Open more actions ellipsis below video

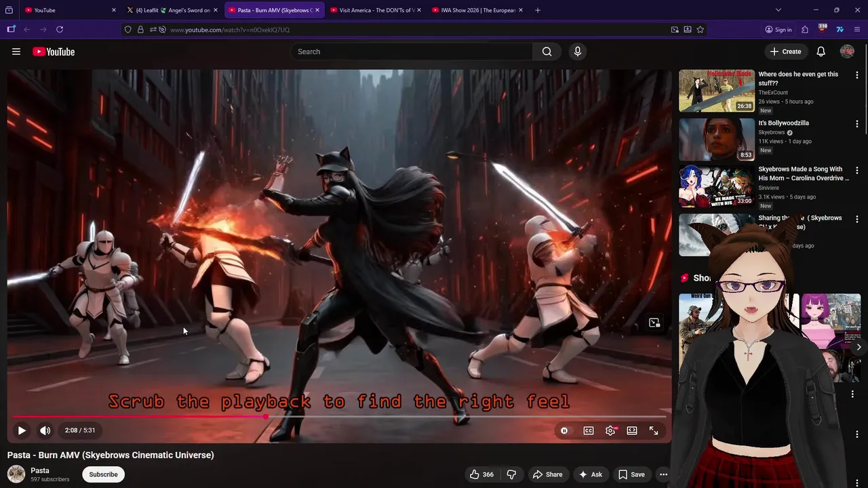pyautogui.click(x=663, y=474)
